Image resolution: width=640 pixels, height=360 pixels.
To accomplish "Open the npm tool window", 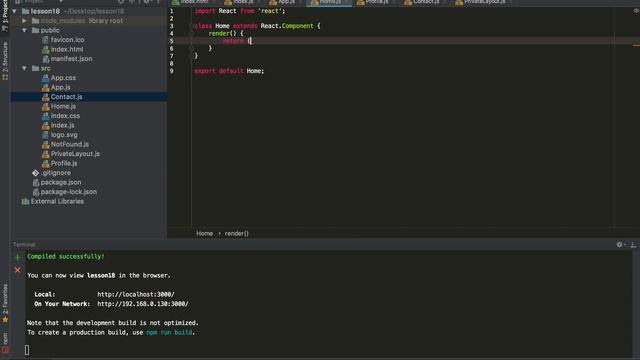I will pyautogui.click(x=5, y=343).
